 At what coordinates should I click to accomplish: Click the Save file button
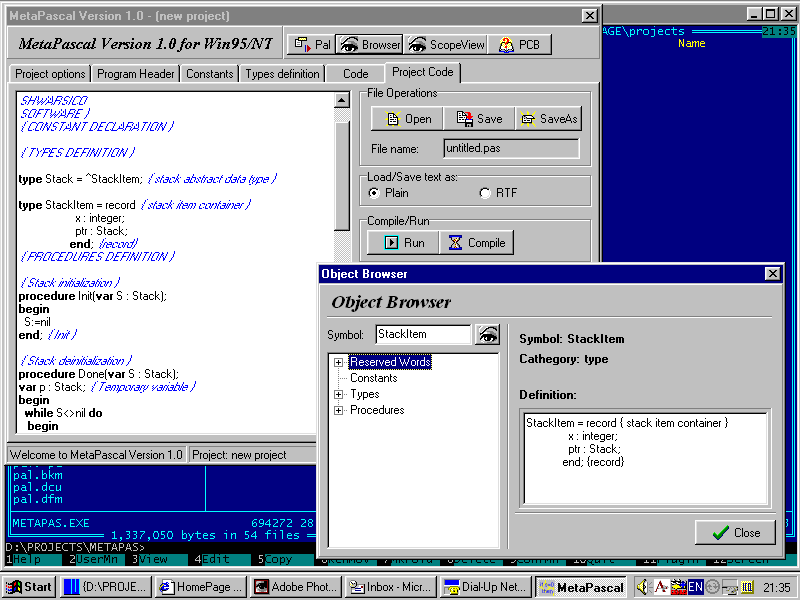[x=479, y=119]
